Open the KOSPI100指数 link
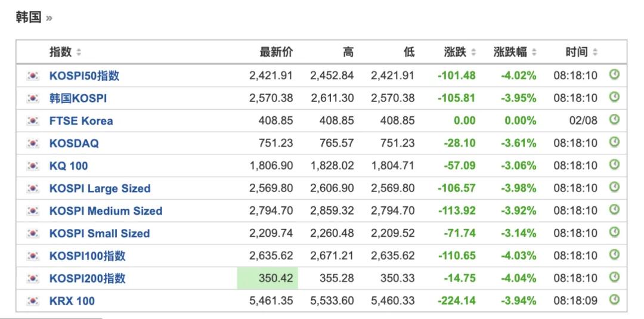The height and width of the screenshot is (319, 644). pos(87,256)
